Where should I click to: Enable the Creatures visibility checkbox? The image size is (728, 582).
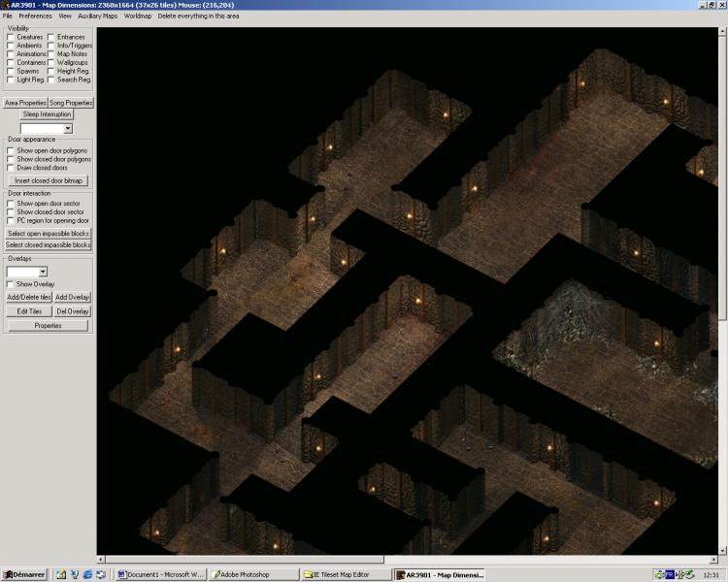(11, 37)
